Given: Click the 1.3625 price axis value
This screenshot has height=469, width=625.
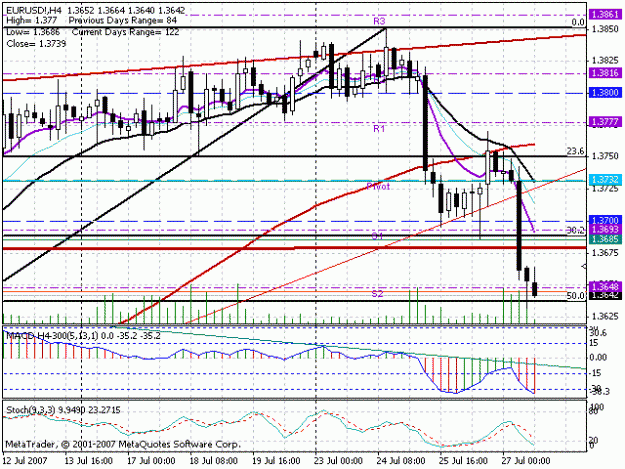Looking at the screenshot, I should pos(605,316).
